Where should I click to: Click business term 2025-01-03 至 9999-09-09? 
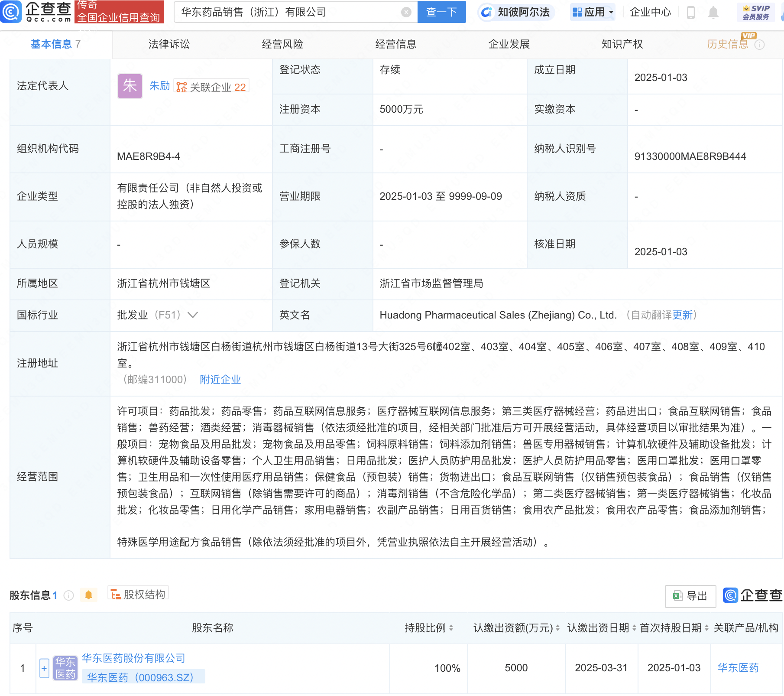tap(441, 196)
